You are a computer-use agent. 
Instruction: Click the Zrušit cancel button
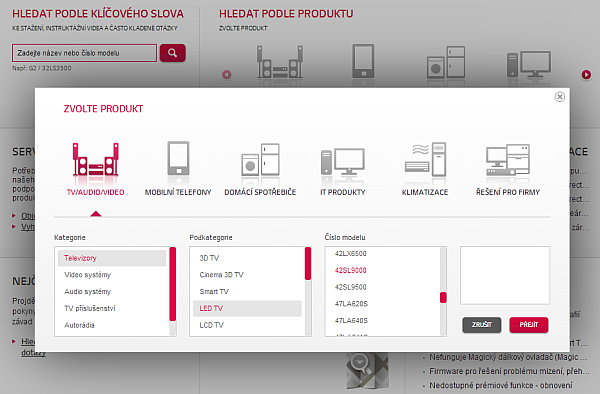(x=481, y=325)
